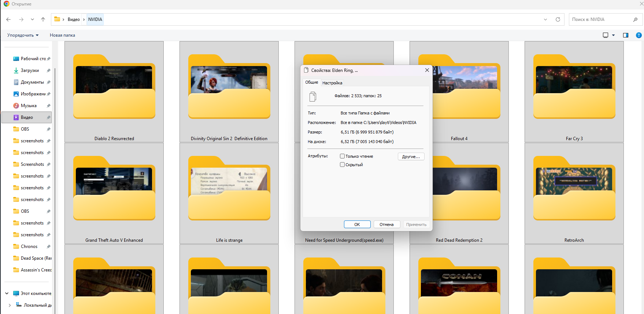Image resolution: width=644 pixels, height=314 pixels.
Task: Select the Far Cry 3 folder
Action: coord(574,92)
